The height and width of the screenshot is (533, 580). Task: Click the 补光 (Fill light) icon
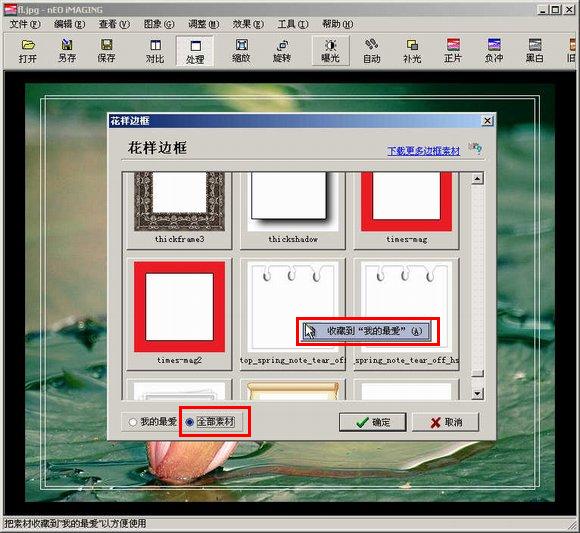(x=412, y=51)
